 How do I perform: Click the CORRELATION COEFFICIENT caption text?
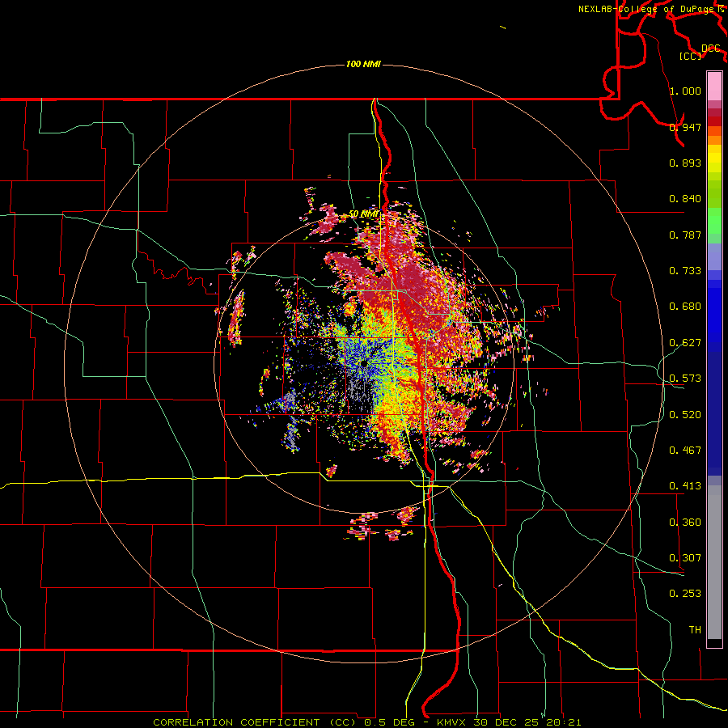point(236,722)
